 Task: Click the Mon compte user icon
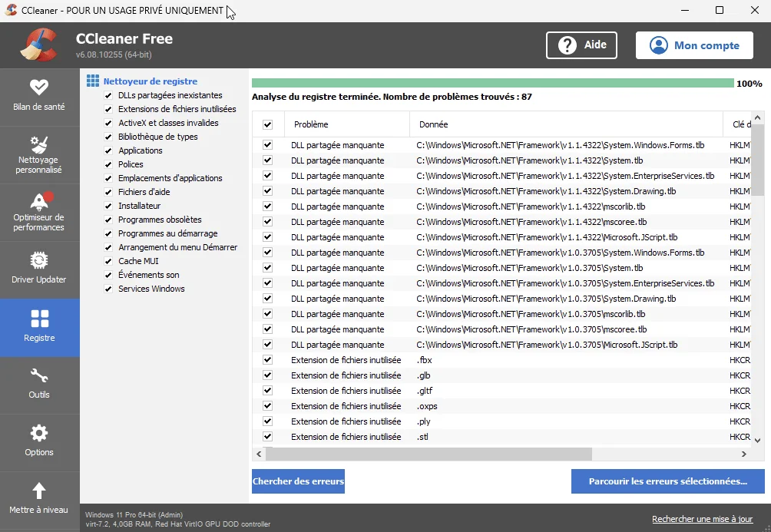658,45
